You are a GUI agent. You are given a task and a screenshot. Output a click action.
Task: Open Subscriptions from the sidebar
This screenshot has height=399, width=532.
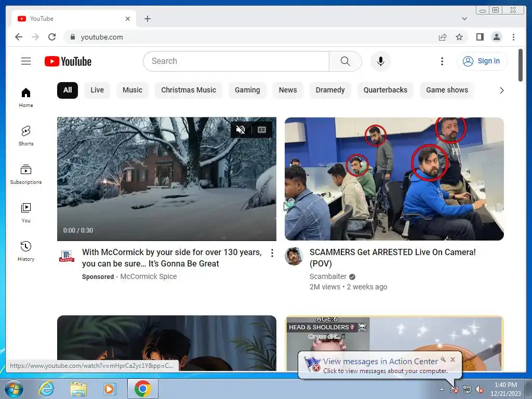point(26,175)
